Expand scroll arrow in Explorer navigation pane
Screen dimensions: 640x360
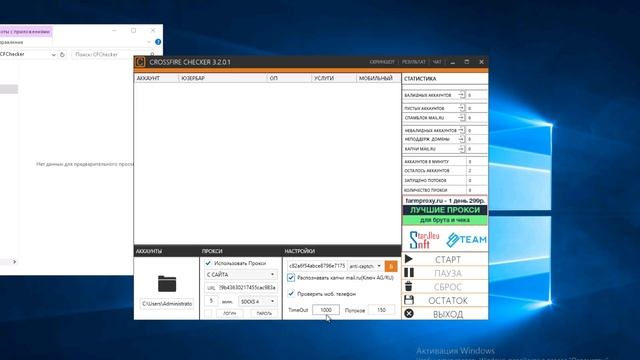[x=14, y=262]
